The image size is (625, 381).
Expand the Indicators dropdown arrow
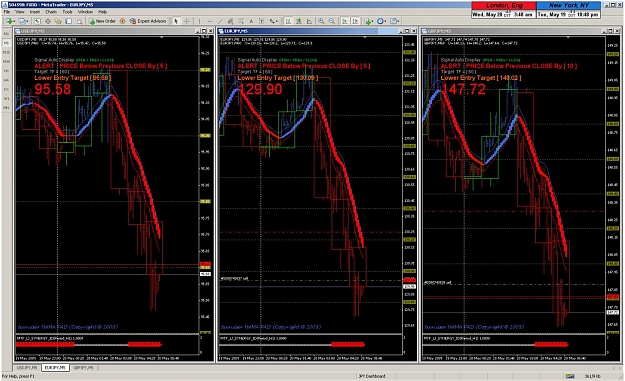point(372,21)
